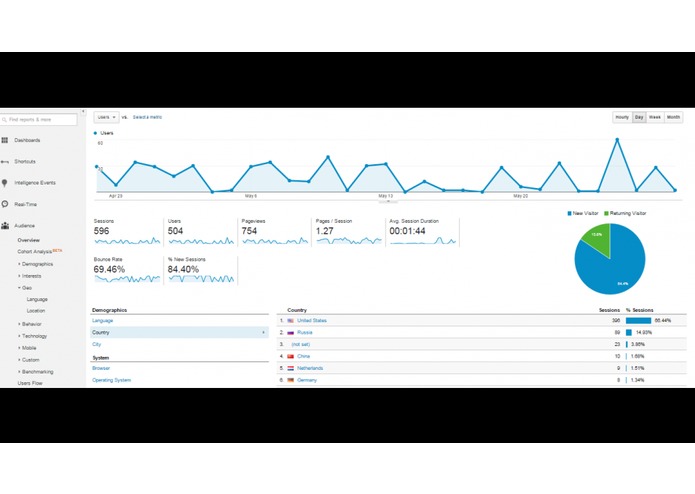Click the Operating System link
Image resolution: width=695 pixels, height=494 pixels.
[111, 380]
